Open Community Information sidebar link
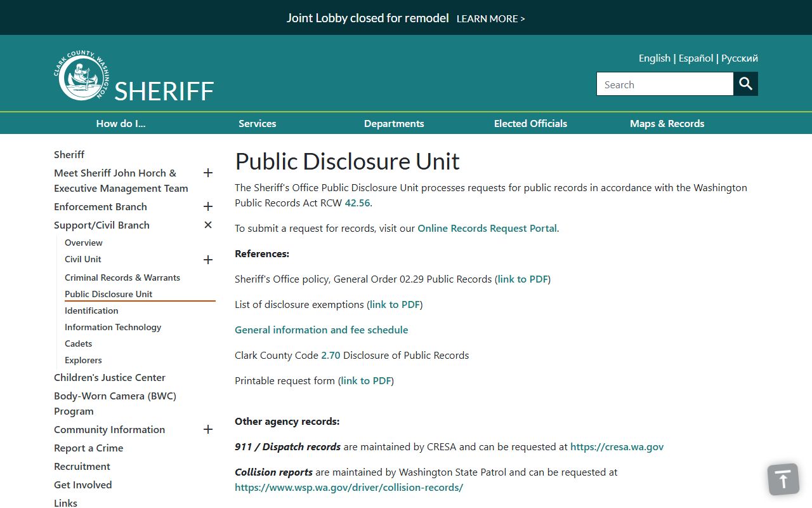The height and width of the screenshot is (508, 812). (109, 429)
